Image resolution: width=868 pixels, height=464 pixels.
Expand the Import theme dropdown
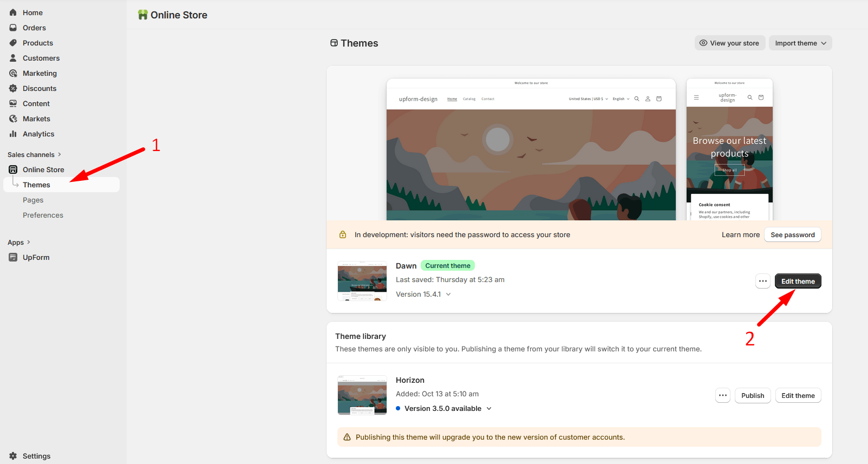pyautogui.click(x=800, y=43)
